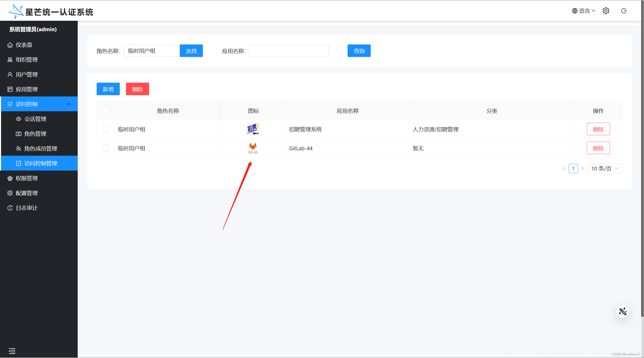Select 组织管理 in the sidebar

[27, 59]
